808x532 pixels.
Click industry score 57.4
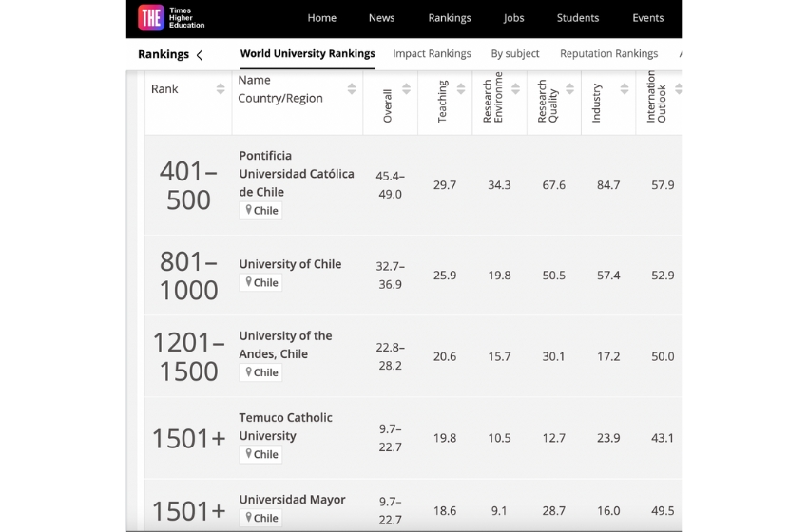pyautogui.click(x=608, y=275)
